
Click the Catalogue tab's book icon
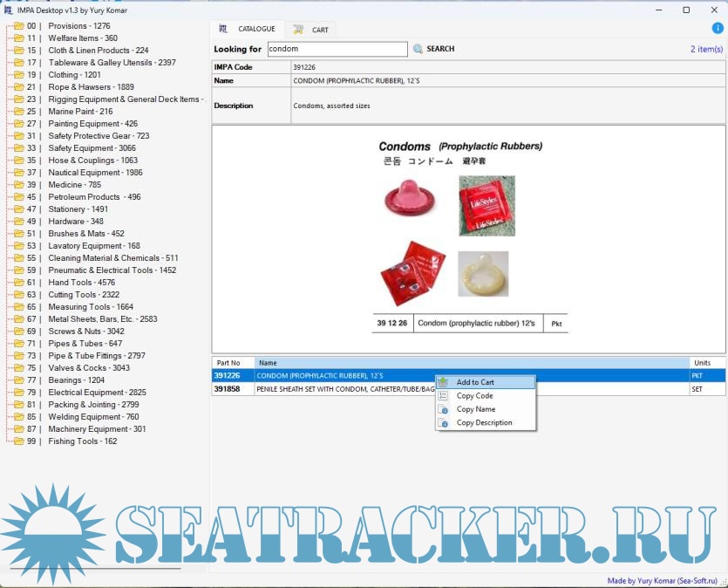(x=224, y=29)
